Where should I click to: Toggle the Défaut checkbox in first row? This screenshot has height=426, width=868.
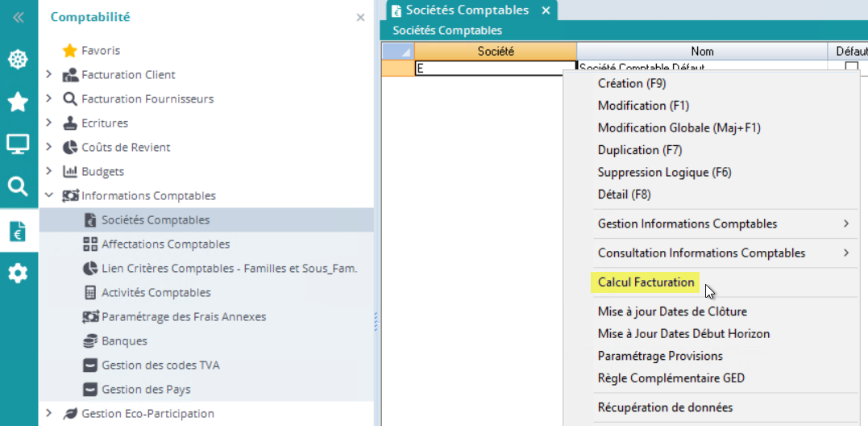pyautogui.click(x=851, y=68)
